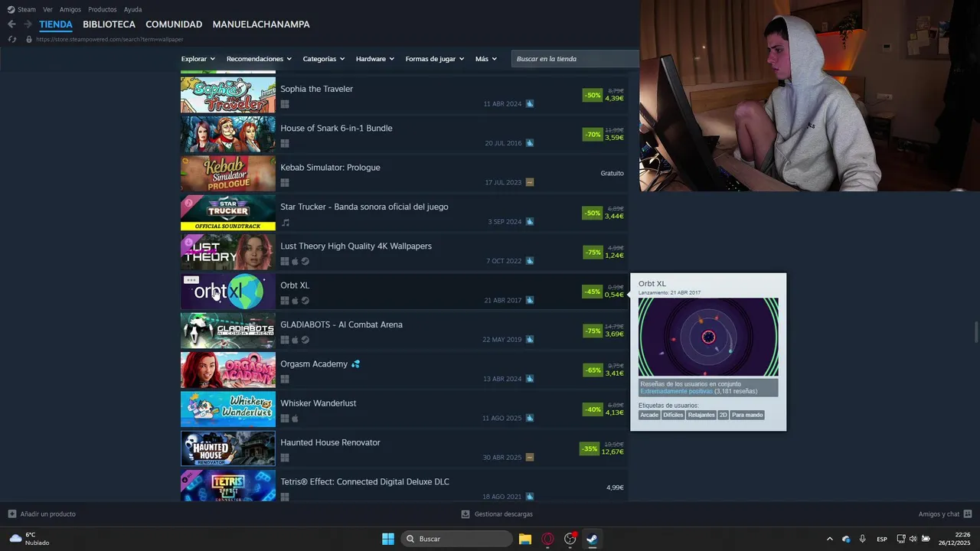The height and width of the screenshot is (551, 980).
Task: Open the Haunted House Renovator title
Action: tap(330, 442)
